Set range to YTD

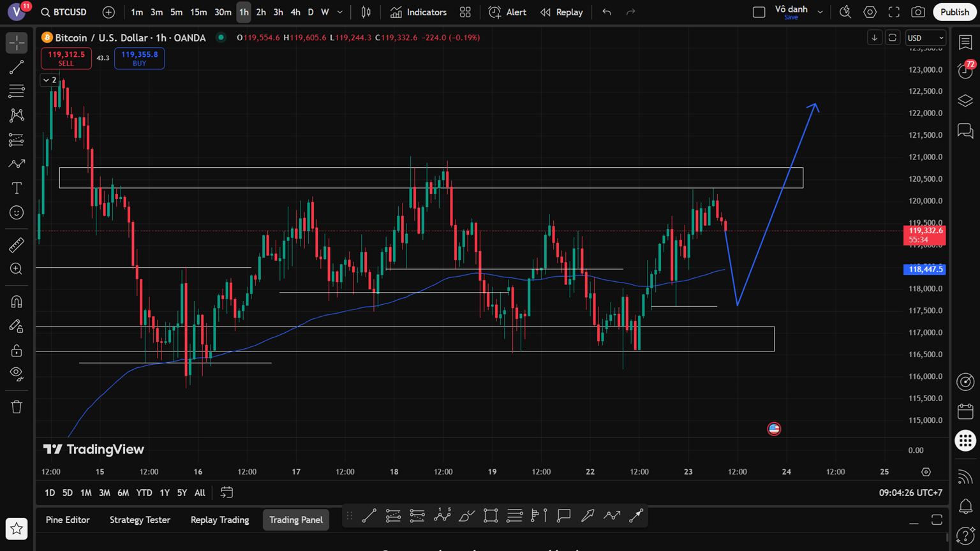(144, 492)
